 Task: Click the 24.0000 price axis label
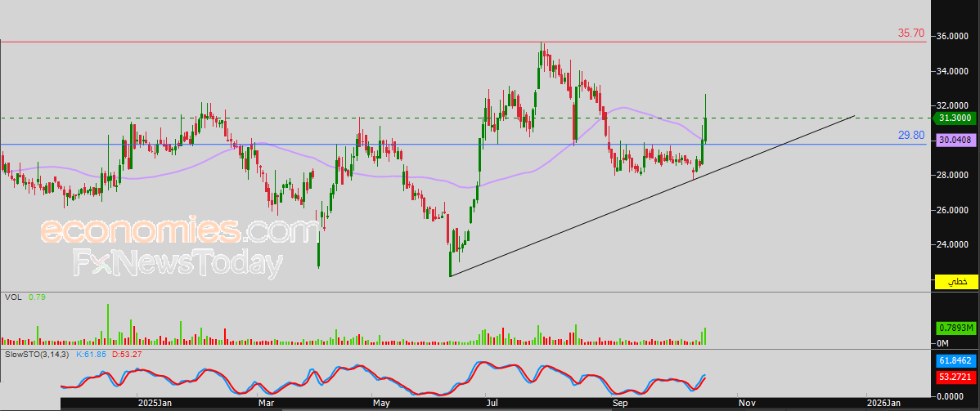(x=953, y=244)
